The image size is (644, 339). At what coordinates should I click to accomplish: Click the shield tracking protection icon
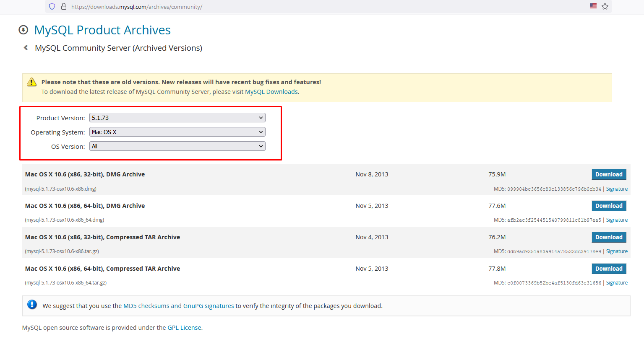tap(52, 6)
